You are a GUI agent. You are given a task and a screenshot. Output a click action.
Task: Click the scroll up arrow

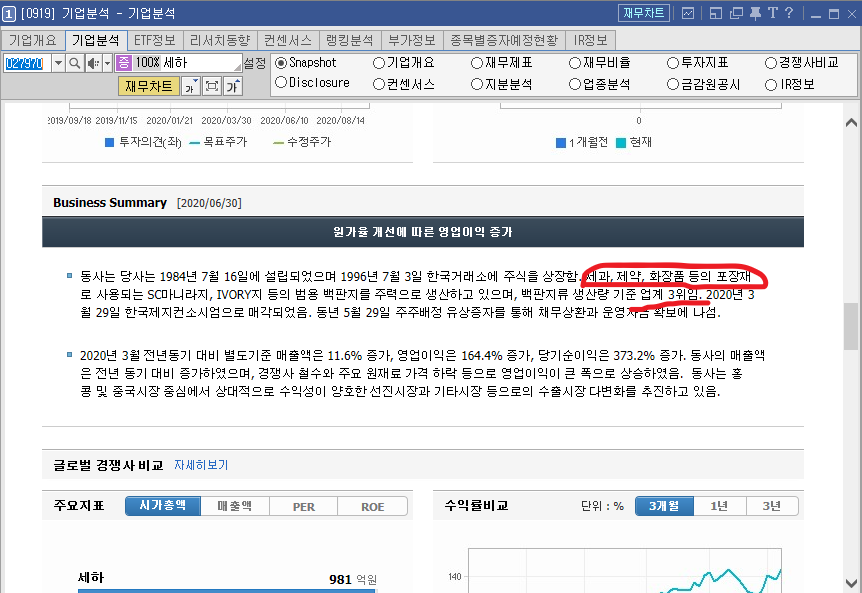[x=851, y=122]
